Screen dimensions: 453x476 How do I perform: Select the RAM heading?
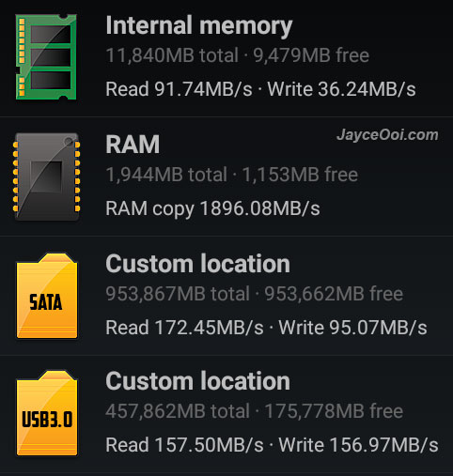(133, 145)
